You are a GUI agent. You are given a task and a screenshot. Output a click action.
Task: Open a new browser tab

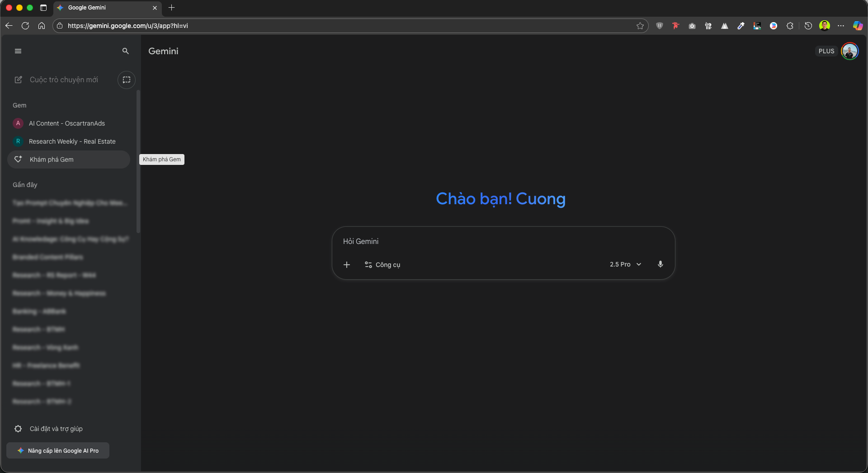[171, 8]
